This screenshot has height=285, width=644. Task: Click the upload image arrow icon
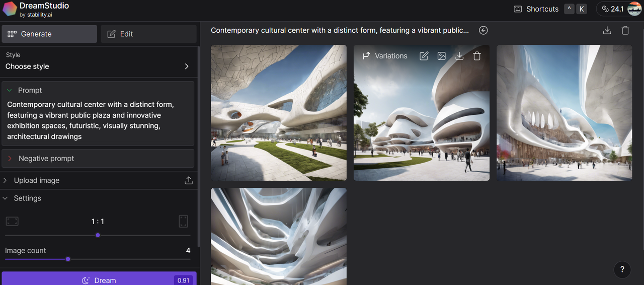tap(189, 180)
